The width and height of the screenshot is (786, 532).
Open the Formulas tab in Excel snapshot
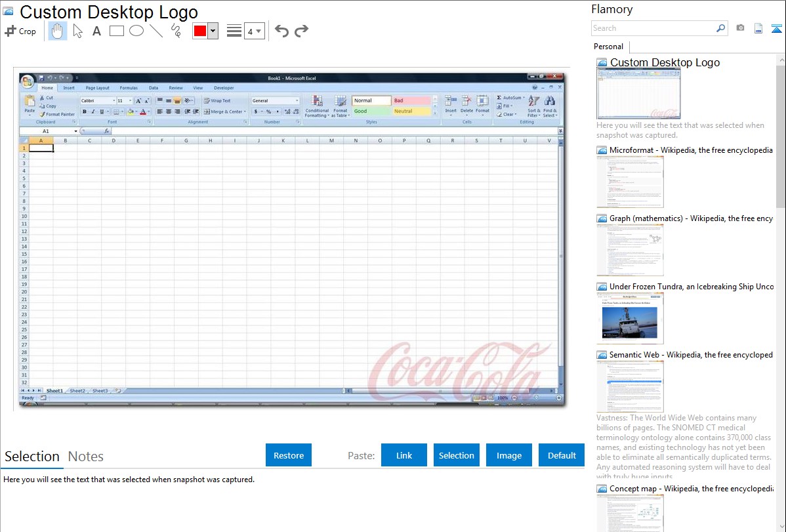click(129, 88)
